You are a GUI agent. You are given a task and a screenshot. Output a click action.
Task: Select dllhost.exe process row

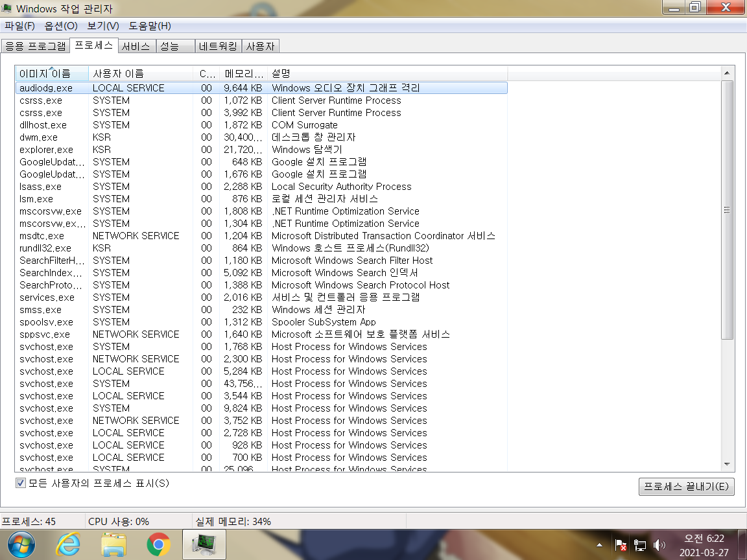[261, 125]
